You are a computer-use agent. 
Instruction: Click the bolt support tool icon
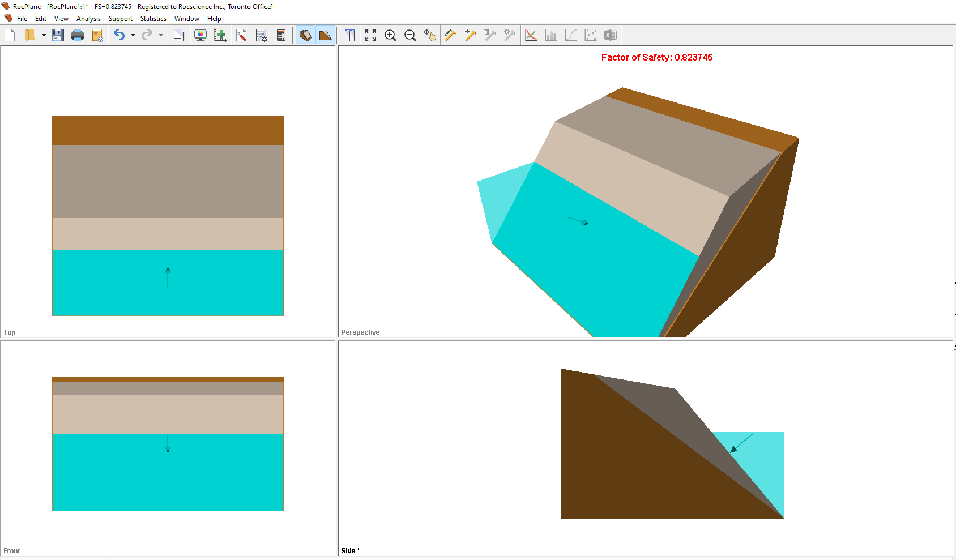point(451,35)
